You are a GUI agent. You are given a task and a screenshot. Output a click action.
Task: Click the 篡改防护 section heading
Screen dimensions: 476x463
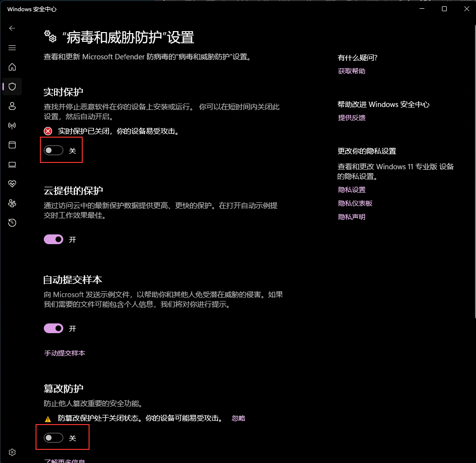[63, 389]
